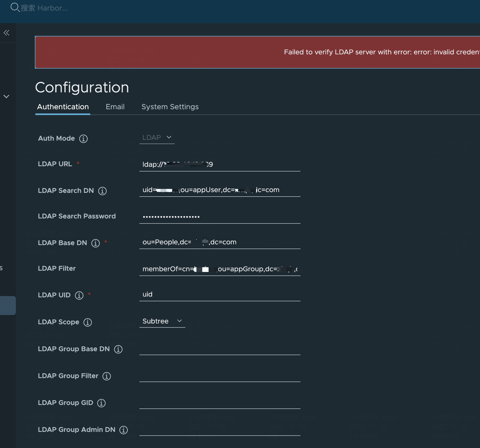Click the LDAP UID info icon
480x448 pixels.
point(79,296)
